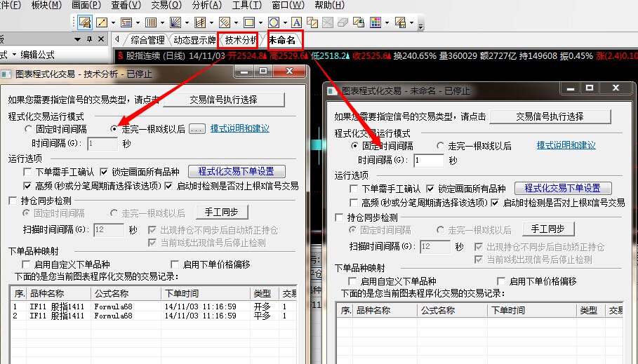Click the '...' button in 技术分析 dialog
Viewport: 638px width, 364px height.
[197, 129]
